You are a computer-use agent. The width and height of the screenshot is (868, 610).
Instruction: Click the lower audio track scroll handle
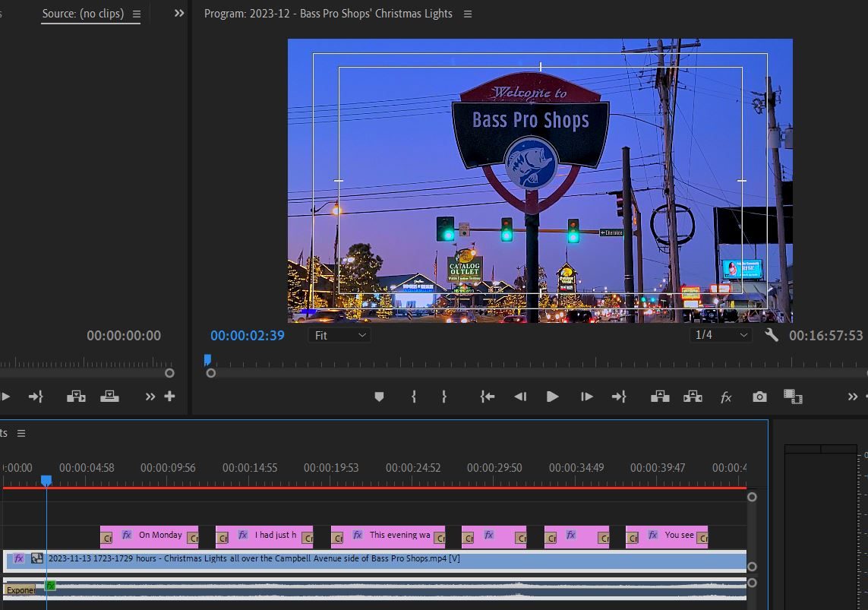752,583
